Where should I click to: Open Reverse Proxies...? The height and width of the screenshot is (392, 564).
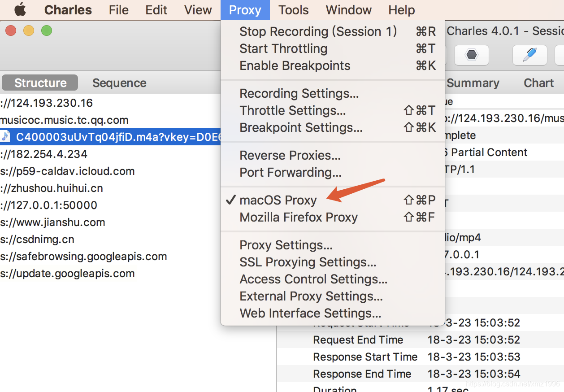pos(333,155)
